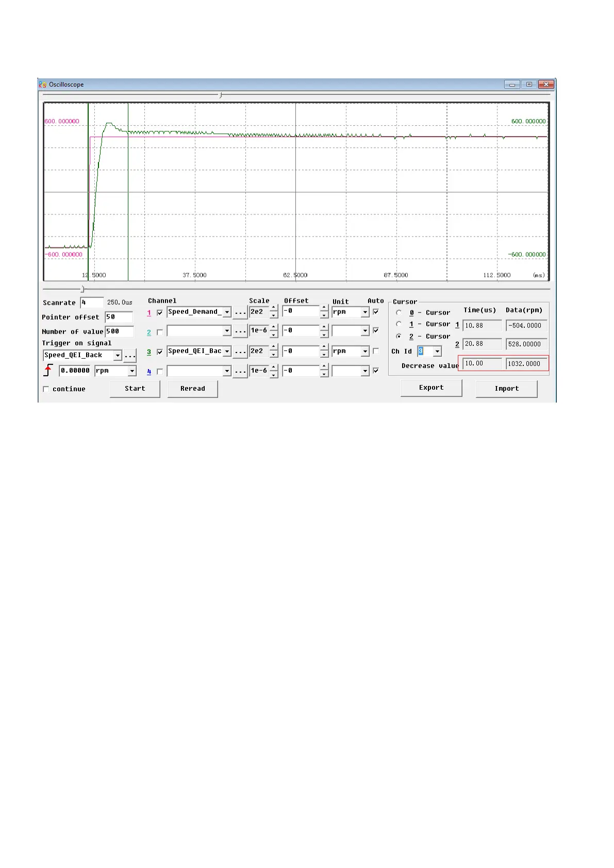The height and width of the screenshot is (868, 614).
Task: Open Speed_QEI_Back trigger signal dropdown
Action: click(118, 356)
